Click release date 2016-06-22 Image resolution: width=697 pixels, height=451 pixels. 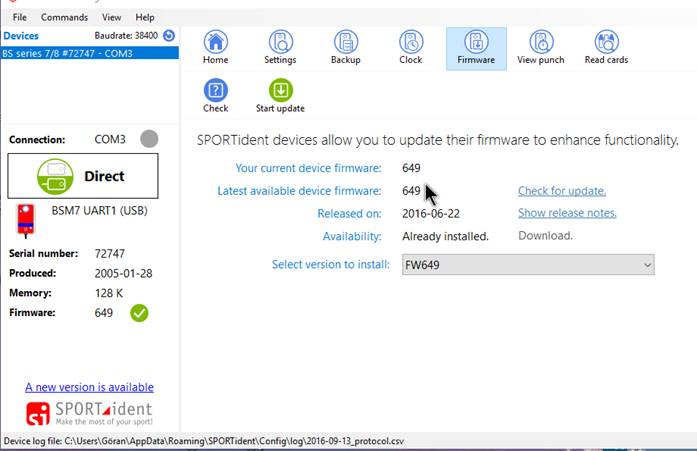431,214
